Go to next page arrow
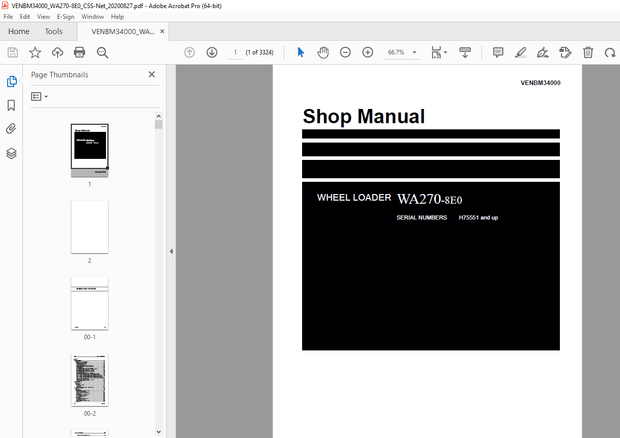Image resolution: width=620 pixels, height=438 pixels. coord(212,52)
